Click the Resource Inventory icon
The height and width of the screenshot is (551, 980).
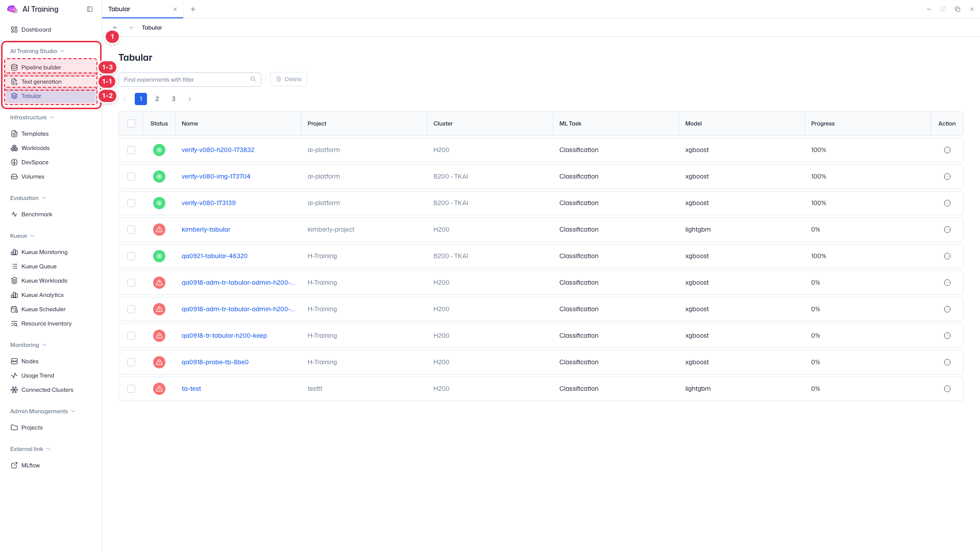14,323
